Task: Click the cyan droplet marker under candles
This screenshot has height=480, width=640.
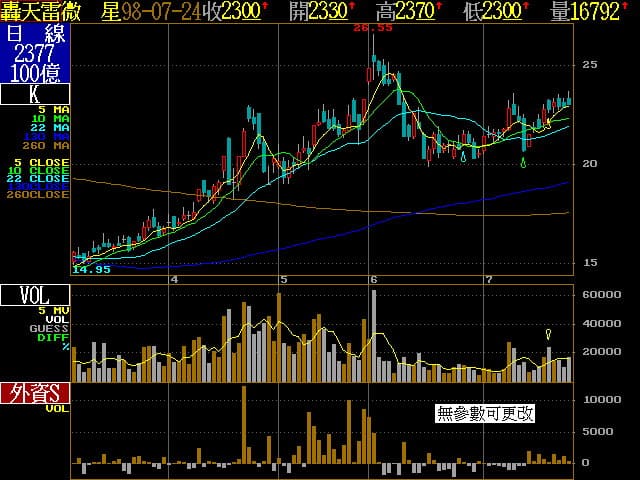Action: [x=463, y=156]
